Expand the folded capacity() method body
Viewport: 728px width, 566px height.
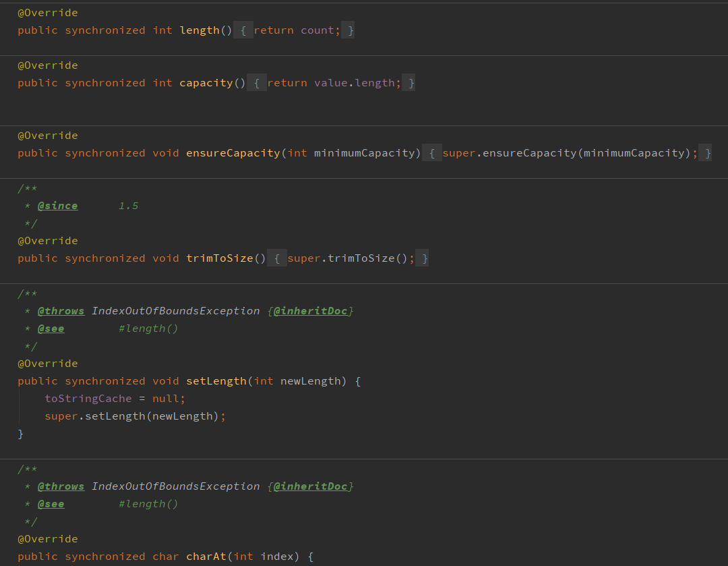click(x=257, y=83)
